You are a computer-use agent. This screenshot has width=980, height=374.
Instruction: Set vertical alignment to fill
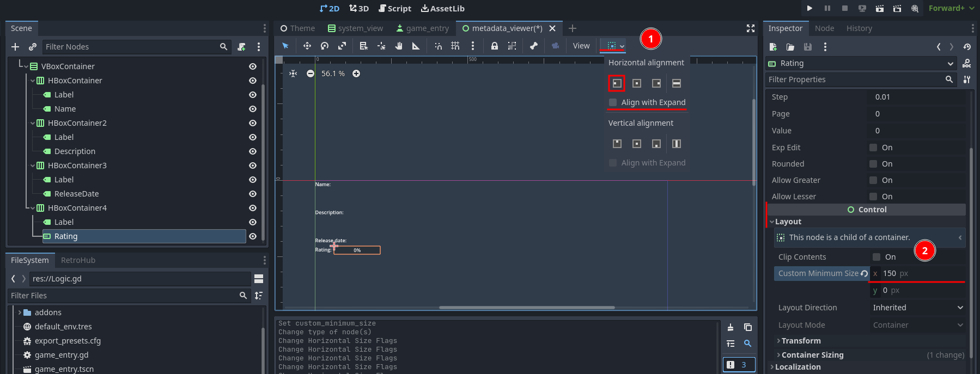[x=676, y=144]
